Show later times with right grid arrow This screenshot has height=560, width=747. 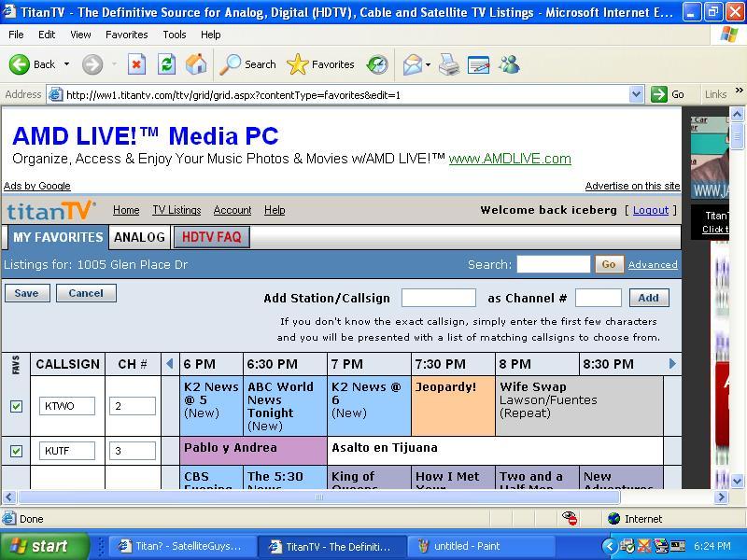tap(672, 364)
